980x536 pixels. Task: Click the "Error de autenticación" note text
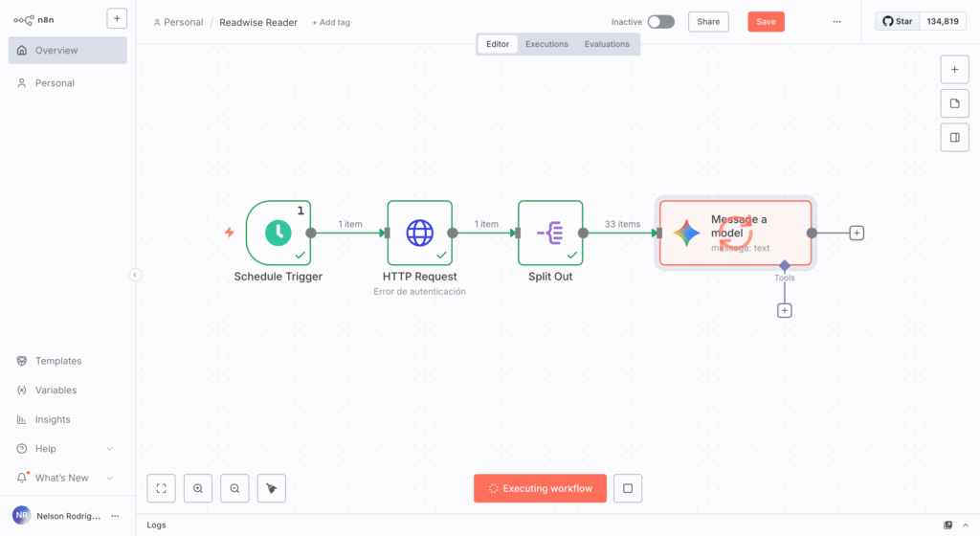pyautogui.click(x=420, y=292)
